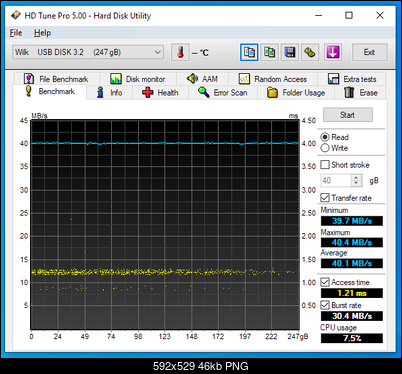This screenshot has height=374, width=402.
Task: Maximize the HD Tune Pro window
Action: pos(349,15)
